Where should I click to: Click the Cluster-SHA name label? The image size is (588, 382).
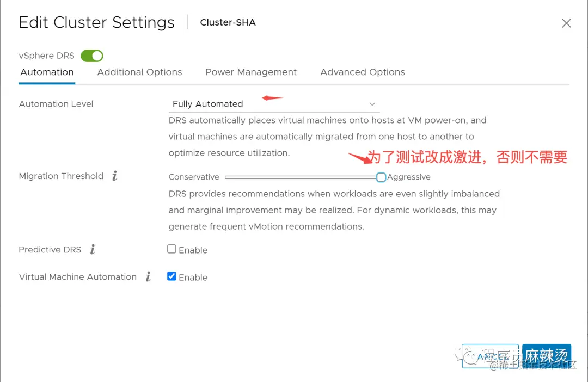(228, 22)
